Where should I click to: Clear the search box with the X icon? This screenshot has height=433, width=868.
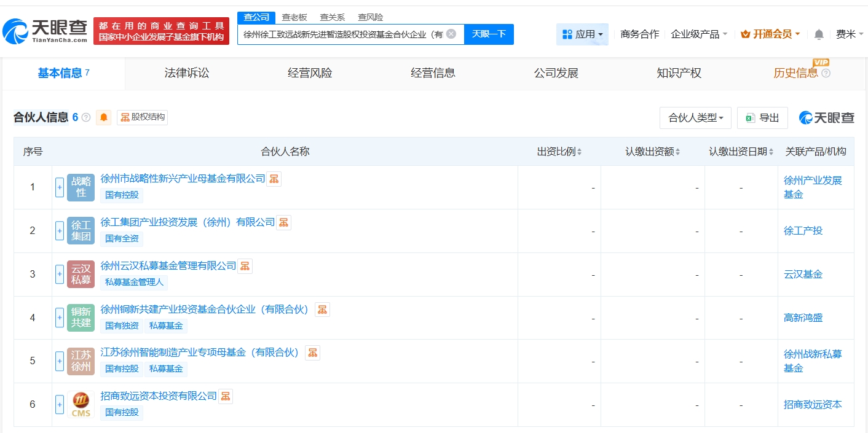click(x=451, y=34)
